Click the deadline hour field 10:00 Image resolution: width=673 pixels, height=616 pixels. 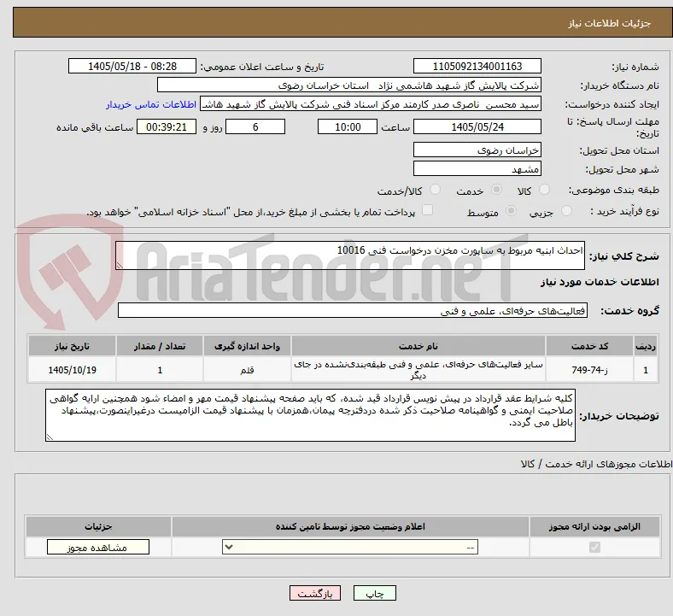(348, 126)
